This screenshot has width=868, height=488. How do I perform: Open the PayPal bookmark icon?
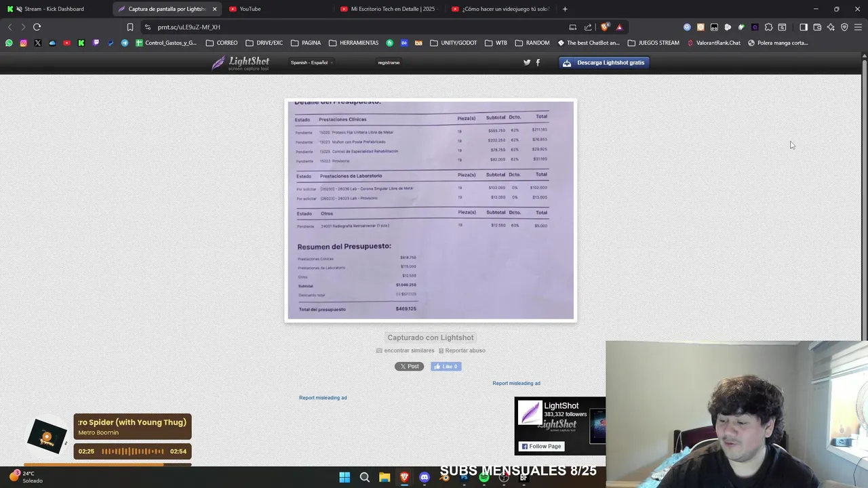click(x=110, y=43)
